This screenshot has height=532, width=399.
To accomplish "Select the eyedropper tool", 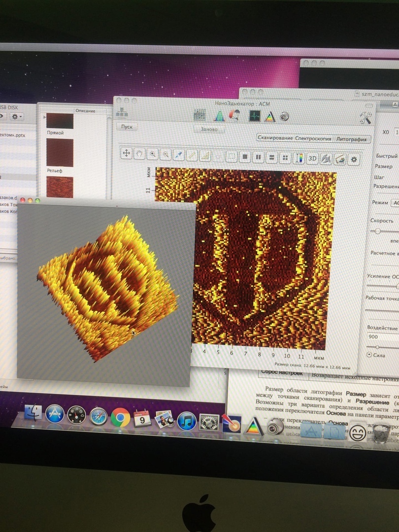I will 179,155.
